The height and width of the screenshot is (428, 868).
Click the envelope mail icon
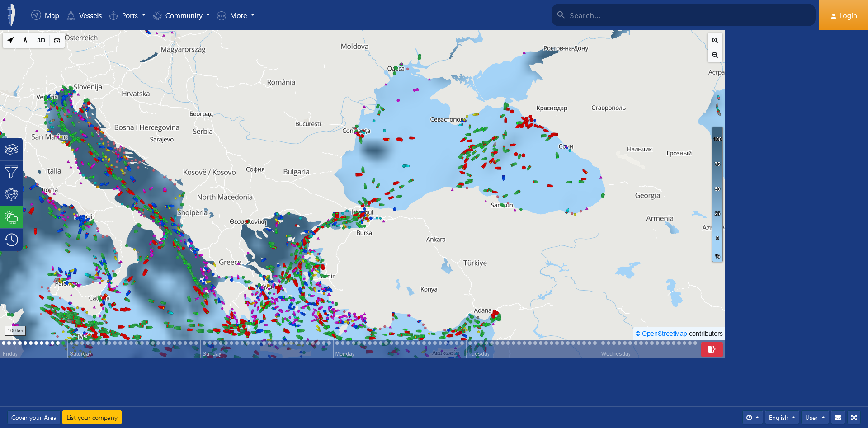[x=838, y=418]
